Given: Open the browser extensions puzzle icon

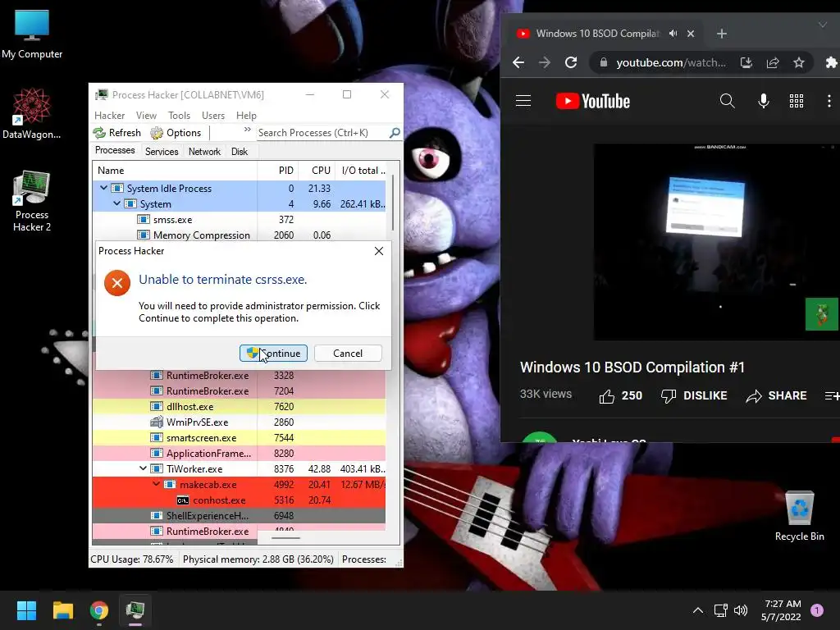Looking at the screenshot, I should click(831, 62).
